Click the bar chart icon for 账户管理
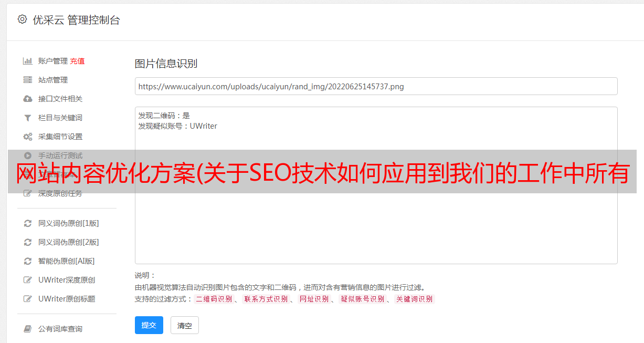The image size is (644, 343). [28, 61]
